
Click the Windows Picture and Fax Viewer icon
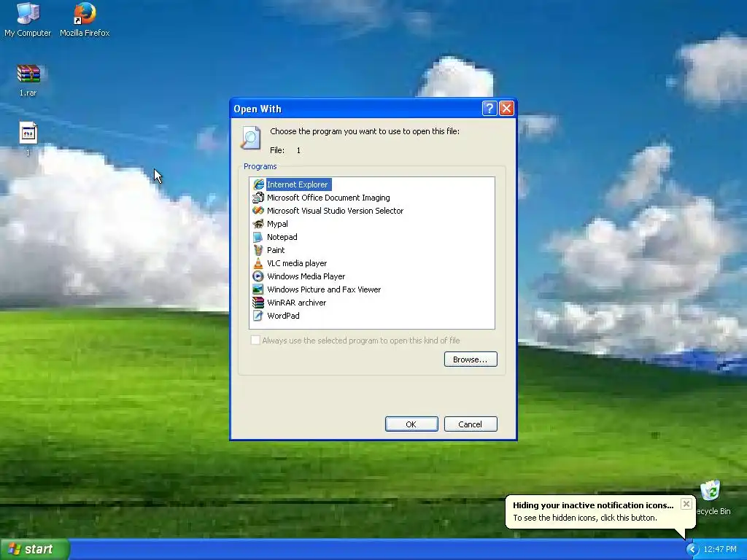tap(258, 289)
